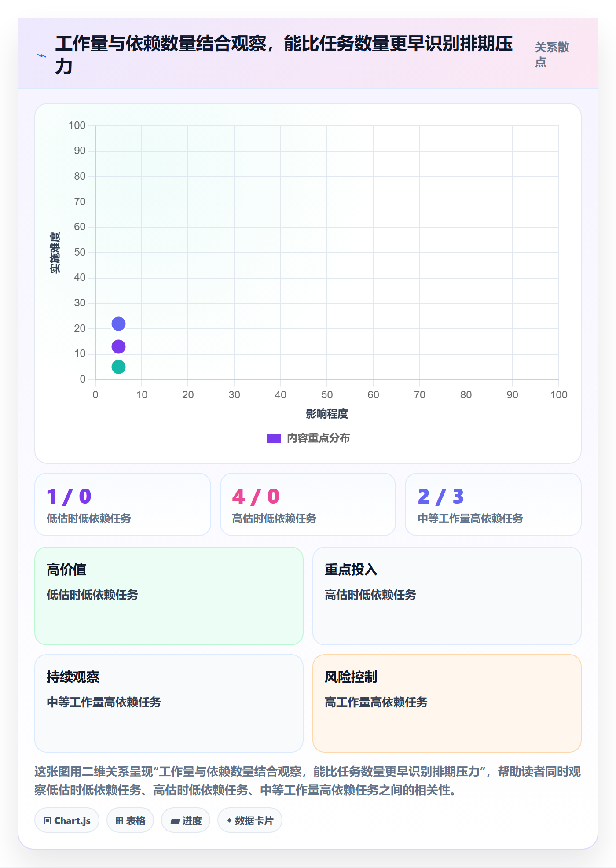
Task: Click the 高估时低依赖任务 label under 4 / 0
Action: [275, 519]
